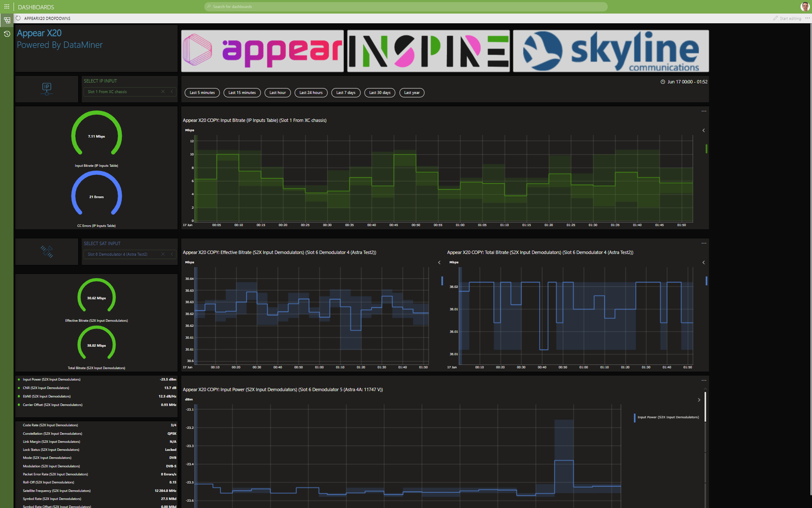Viewport: 812px width, 508px height.
Task: Focus the Search for dashboards field
Action: click(x=406, y=7)
